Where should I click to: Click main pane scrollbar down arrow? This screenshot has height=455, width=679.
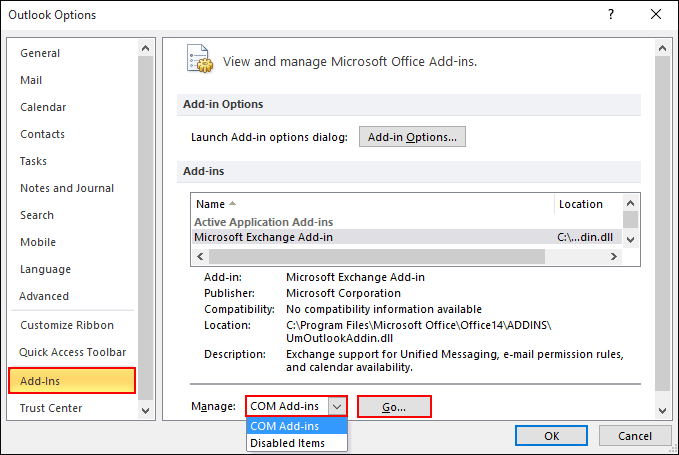click(662, 410)
